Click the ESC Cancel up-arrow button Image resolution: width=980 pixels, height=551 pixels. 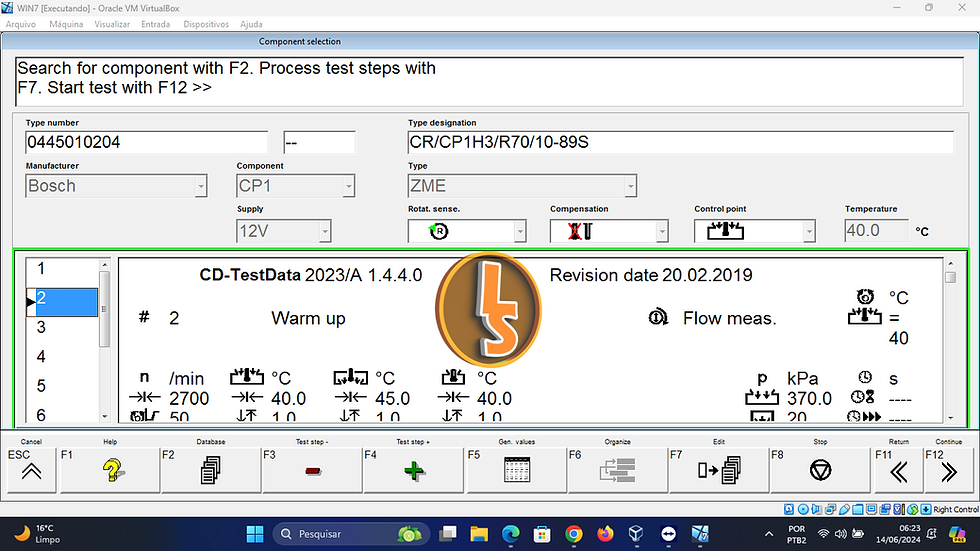pos(31,470)
